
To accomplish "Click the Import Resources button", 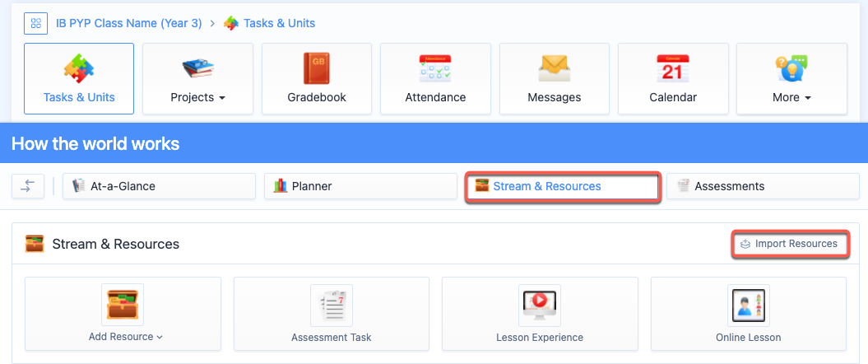I will click(x=790, y=244).
